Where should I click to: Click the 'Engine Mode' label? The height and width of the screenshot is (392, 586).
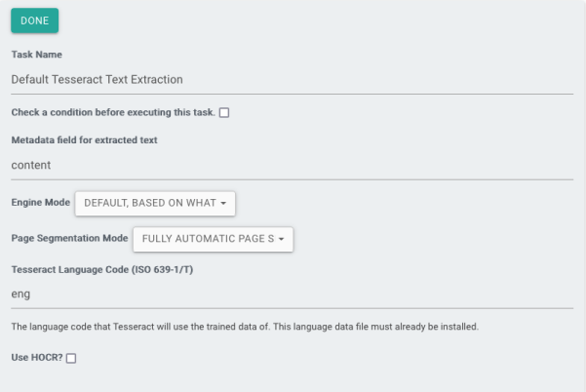(40, 203)
